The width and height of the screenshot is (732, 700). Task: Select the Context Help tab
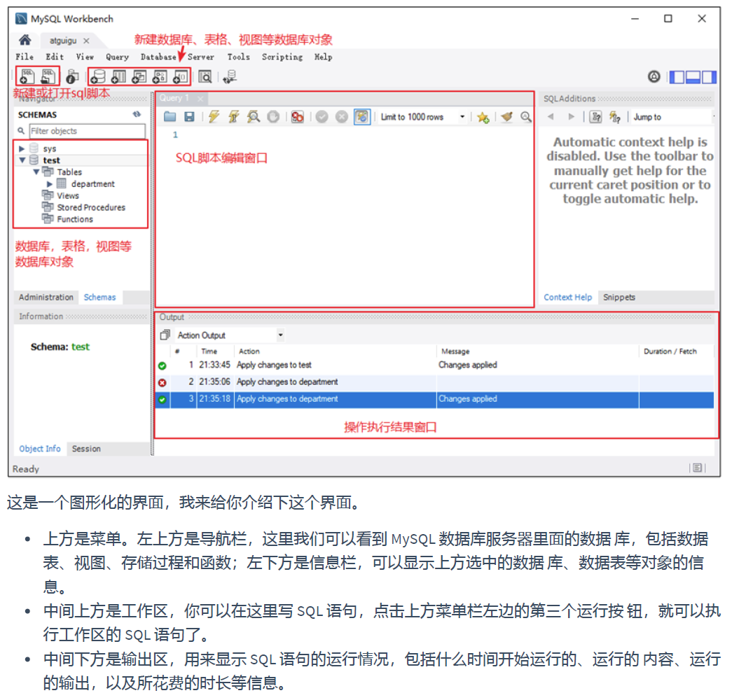tap(567, 297)
